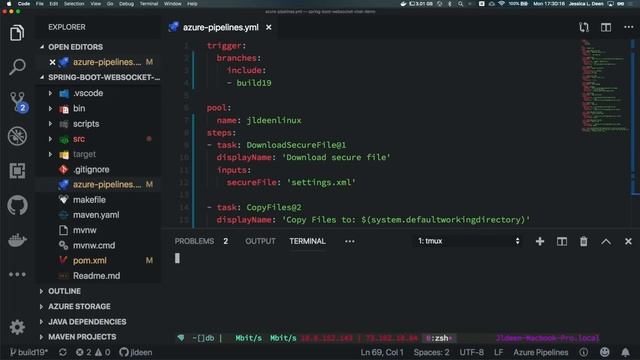Change end of line sequence LF
The image size is (640, 360).
click(498, 352)
